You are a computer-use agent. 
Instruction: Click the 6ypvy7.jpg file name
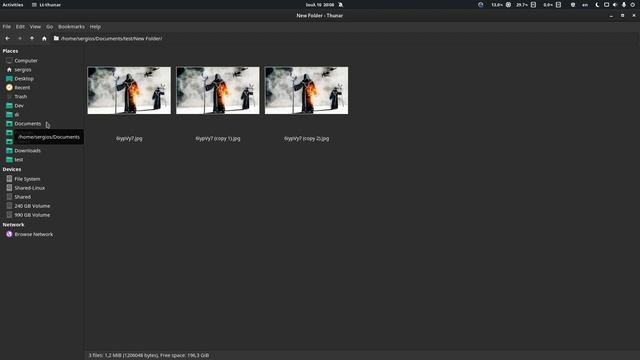[129, 138]
